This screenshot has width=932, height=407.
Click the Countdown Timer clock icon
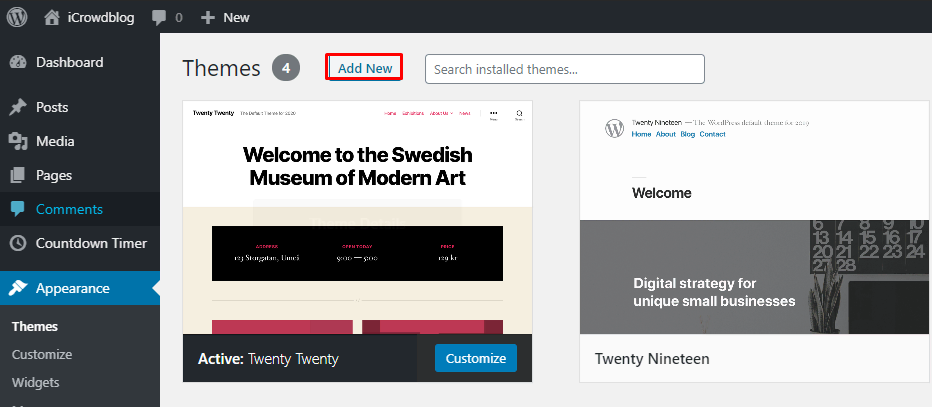pyautogui.click(x=18, y=243)
